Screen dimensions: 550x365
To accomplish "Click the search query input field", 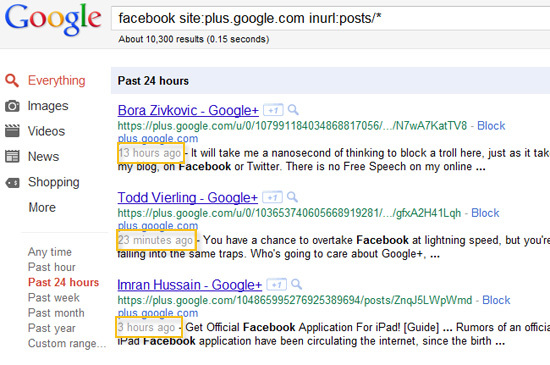I will 331,18.
